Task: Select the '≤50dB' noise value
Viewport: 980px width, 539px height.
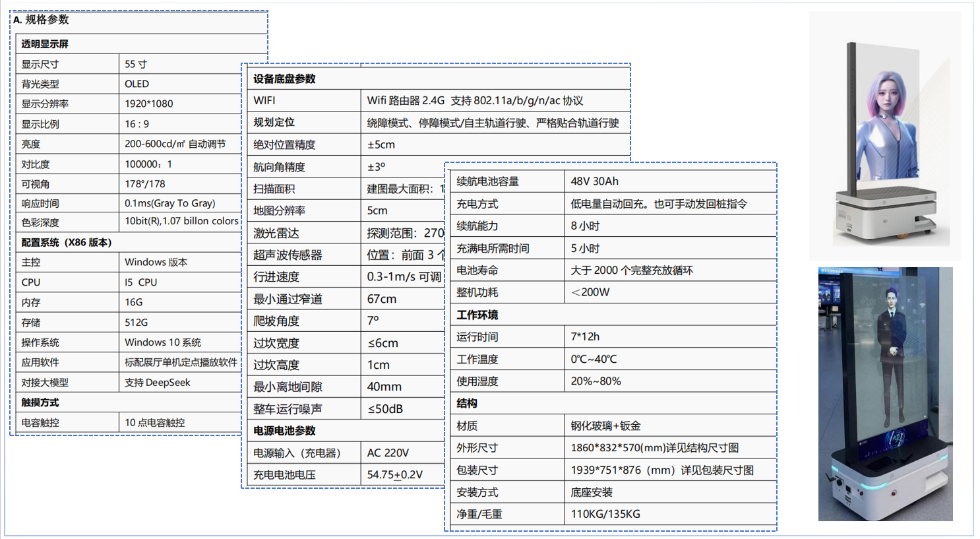Action: click(x=385, y=409)
